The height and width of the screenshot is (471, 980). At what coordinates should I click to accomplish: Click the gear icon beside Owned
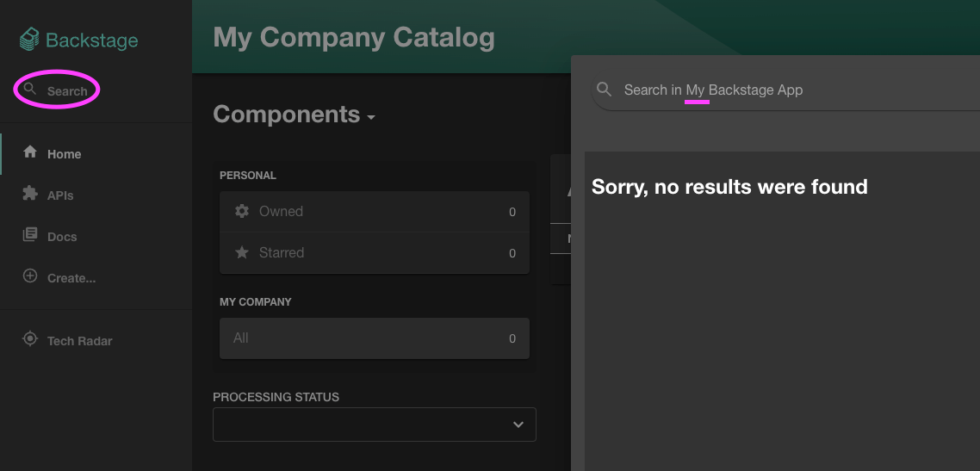(242, 211)
